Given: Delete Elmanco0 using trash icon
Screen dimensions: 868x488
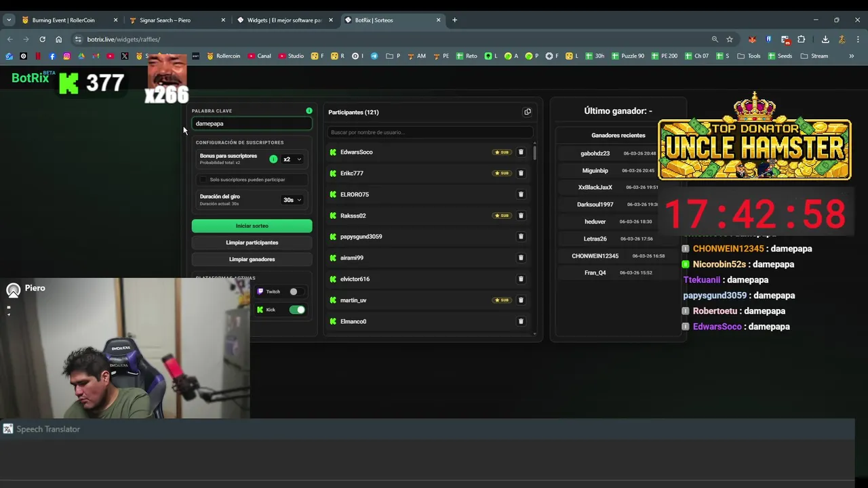Looking at the screenshot, I should coord(521,321).
